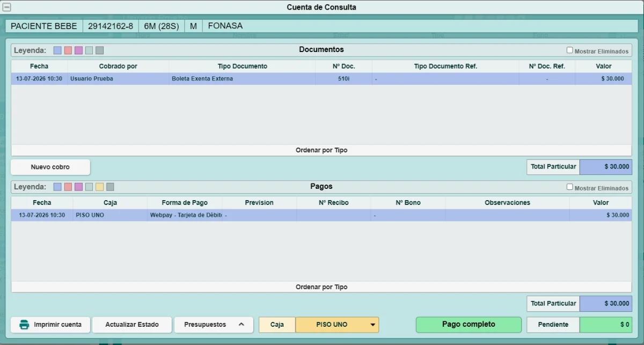This screenshot has height=345, width=644.
Task: Click the Caja label beside dropdown
Action: pyautogui.click(x=277, y=325)
